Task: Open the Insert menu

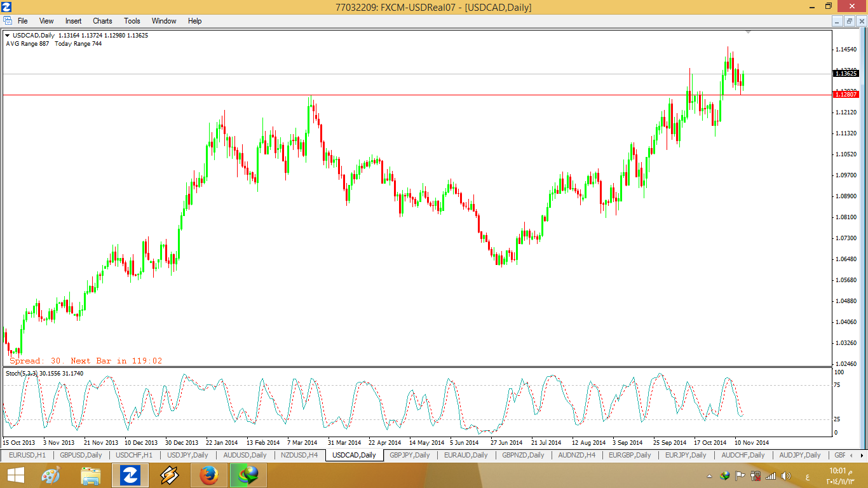Action: 73,21
